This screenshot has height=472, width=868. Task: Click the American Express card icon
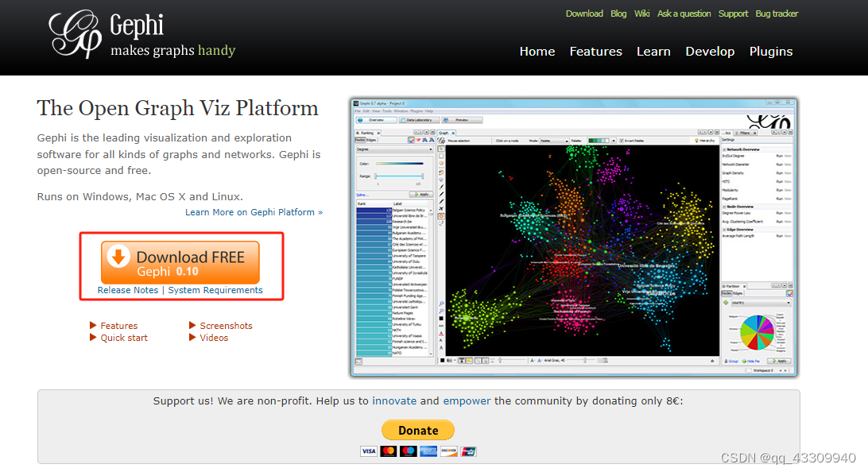tap(428, 451)
